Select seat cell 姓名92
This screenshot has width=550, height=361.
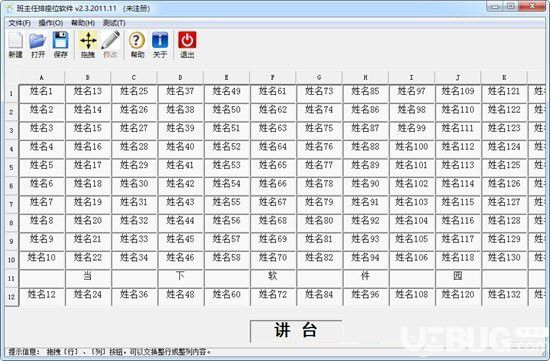tap(365, 223)
